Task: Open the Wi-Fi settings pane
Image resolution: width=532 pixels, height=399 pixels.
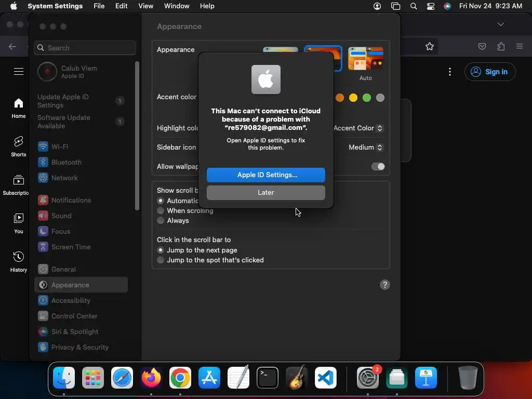Action: point(81,147)
